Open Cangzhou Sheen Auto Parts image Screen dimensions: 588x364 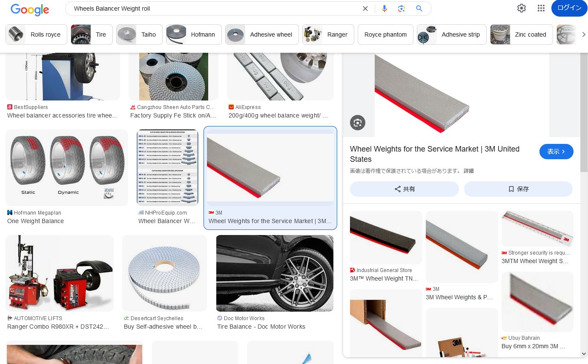[x=173, y=77]
